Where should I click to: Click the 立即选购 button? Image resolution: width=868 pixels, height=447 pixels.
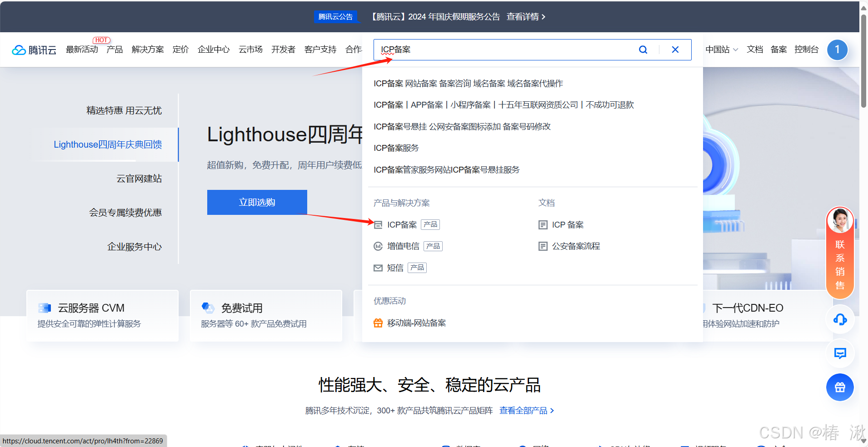point(257,202)
